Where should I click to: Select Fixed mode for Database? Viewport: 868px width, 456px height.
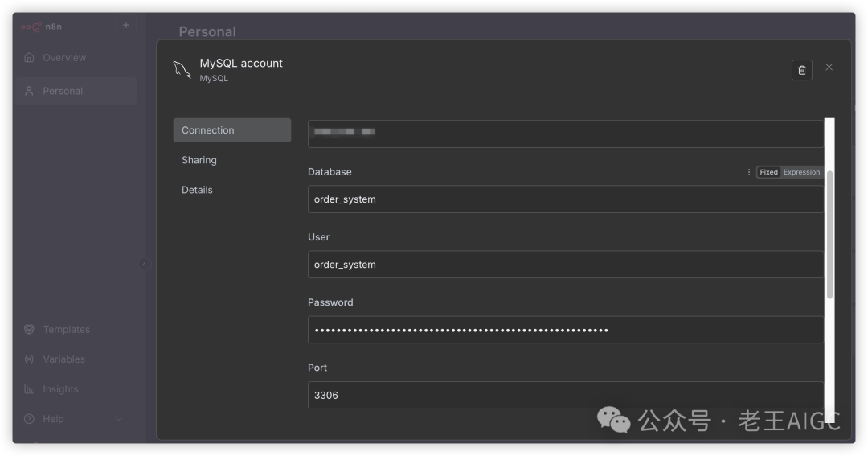coord(768,172)
